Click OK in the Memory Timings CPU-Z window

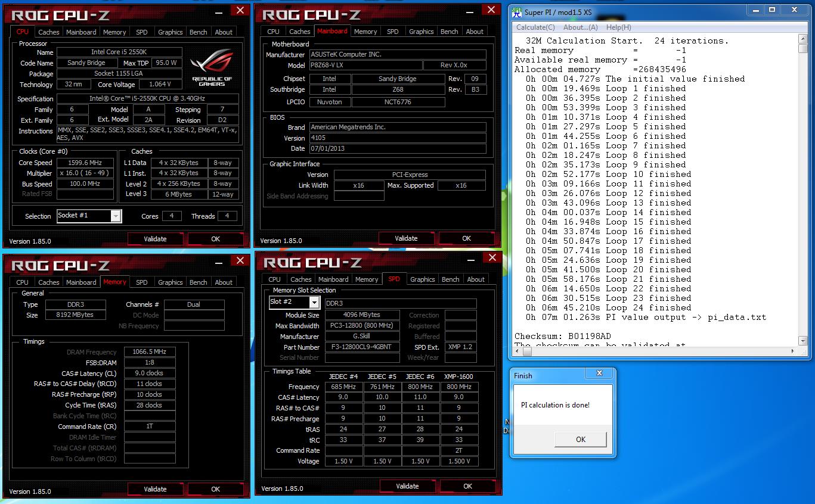click(216, 489)
